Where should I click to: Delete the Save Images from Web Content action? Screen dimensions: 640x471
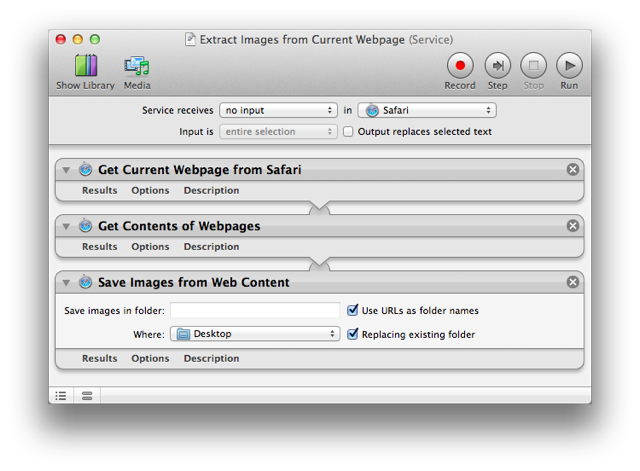[573, 282]
